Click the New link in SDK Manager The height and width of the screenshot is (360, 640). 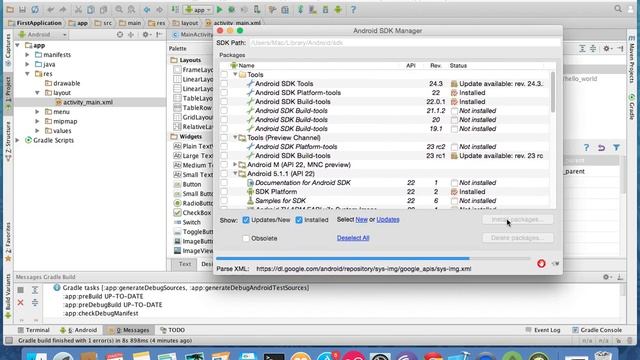[361, 220]
